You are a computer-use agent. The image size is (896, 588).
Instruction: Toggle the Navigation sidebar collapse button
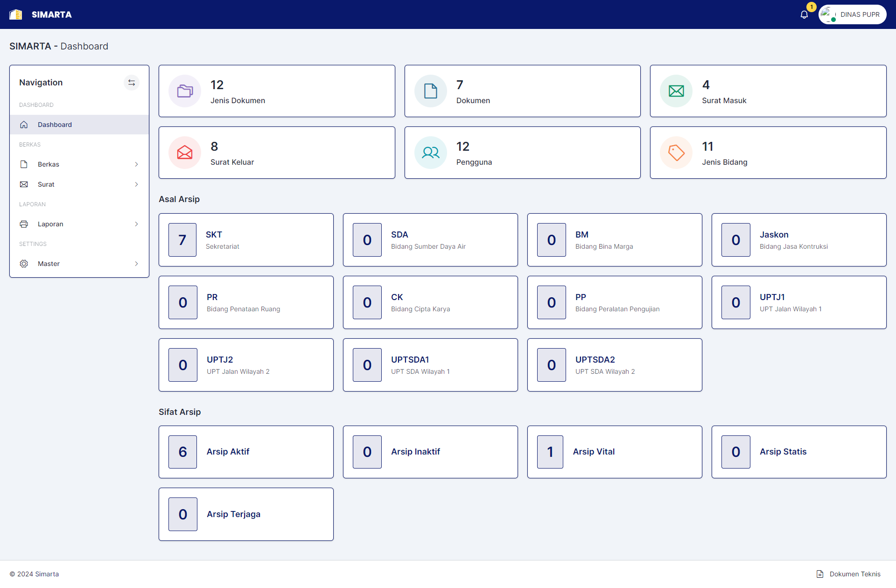132,83
